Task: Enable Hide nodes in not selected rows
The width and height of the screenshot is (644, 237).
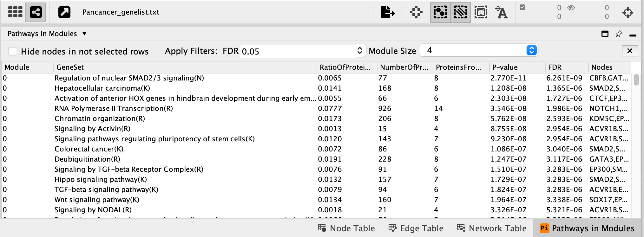Action: click(x=13, y=51)
